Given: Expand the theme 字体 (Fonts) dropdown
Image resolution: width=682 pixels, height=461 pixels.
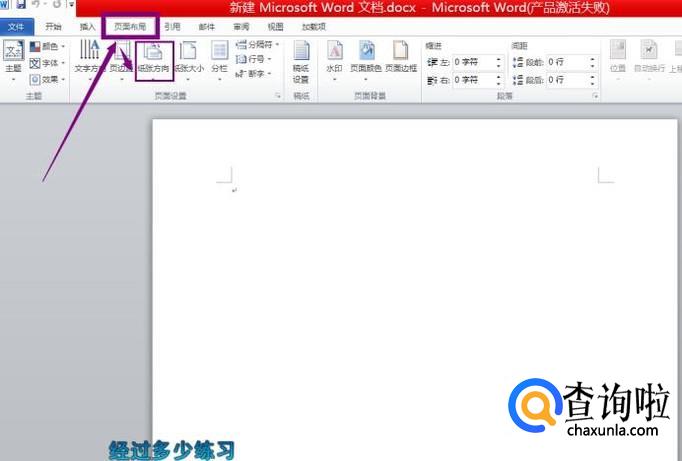Looking at the screenshot, I should tap(48, 62).
